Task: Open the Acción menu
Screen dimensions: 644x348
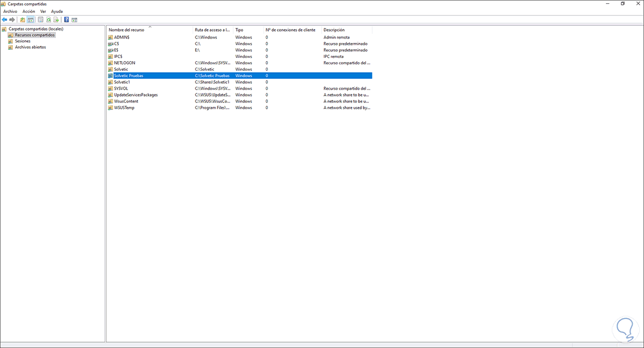Action: pos(28,11)
